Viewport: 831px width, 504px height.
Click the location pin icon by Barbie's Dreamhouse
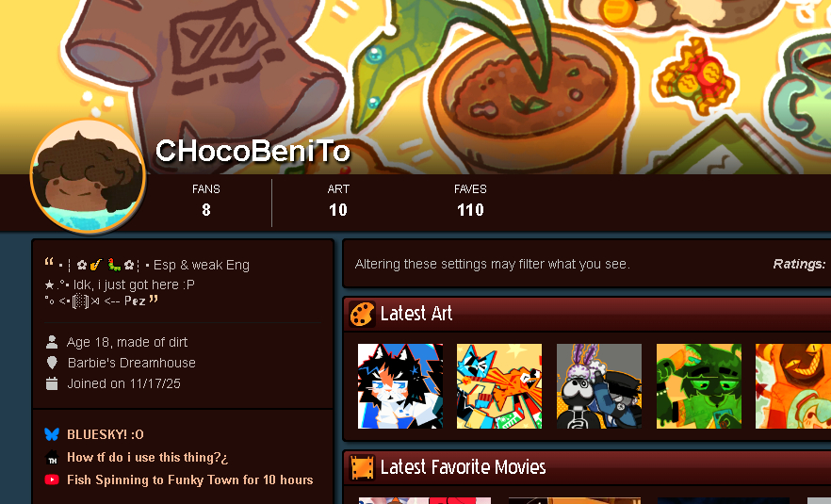point(52,363)
